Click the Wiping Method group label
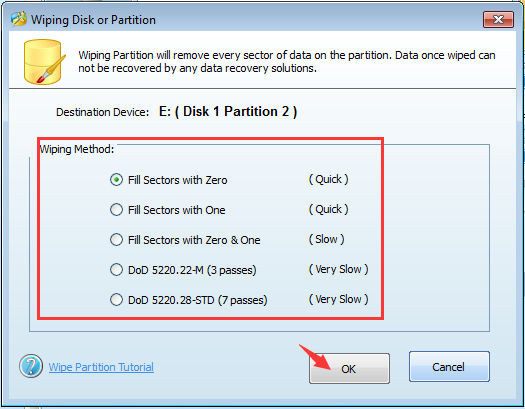525x409 pixels. [x=77, y=149]
